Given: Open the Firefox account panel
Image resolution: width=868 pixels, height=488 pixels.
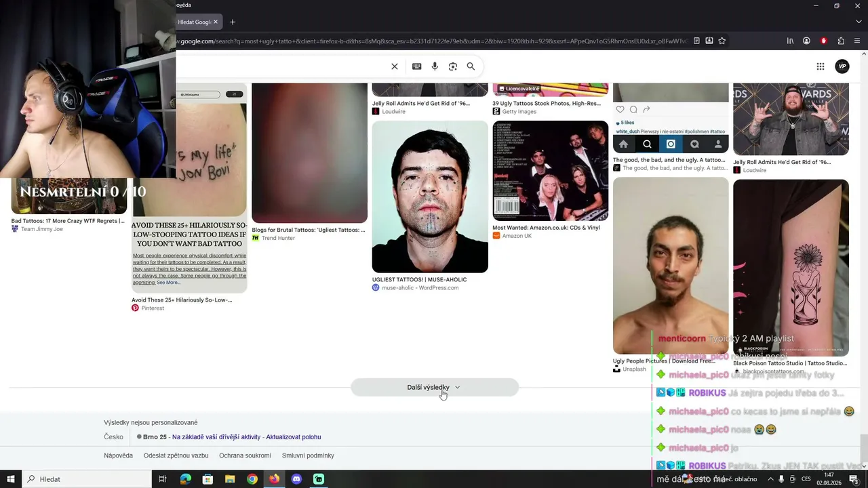Looking at the screenshot, I should tap(806, 41).
